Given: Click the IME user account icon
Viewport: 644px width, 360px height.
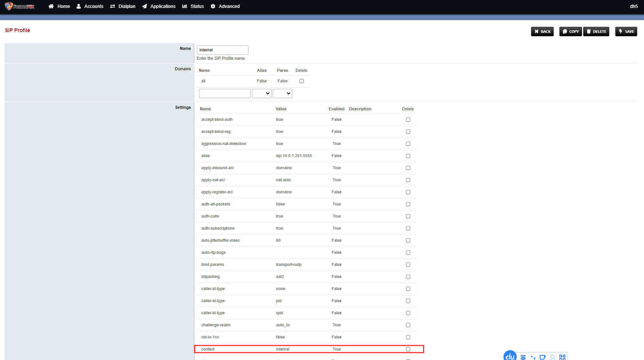Looking at the screenshot, I should click(x=553, y=357).
